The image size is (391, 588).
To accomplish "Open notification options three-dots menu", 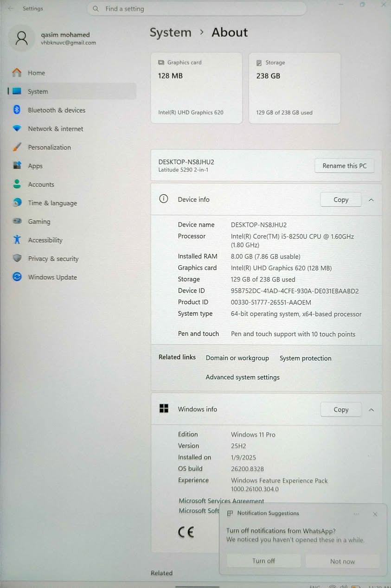I will click(356, 513).
